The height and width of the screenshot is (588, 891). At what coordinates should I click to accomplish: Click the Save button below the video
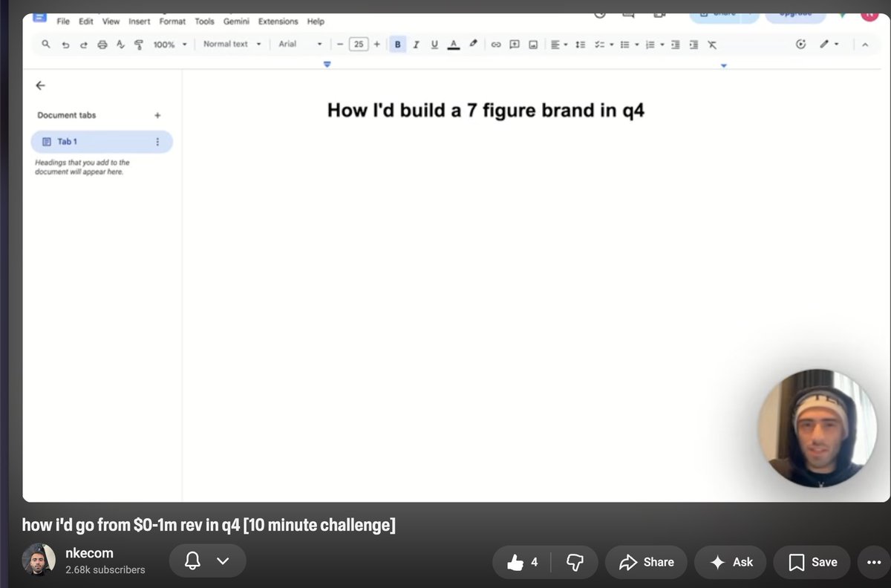click(812, 562)
